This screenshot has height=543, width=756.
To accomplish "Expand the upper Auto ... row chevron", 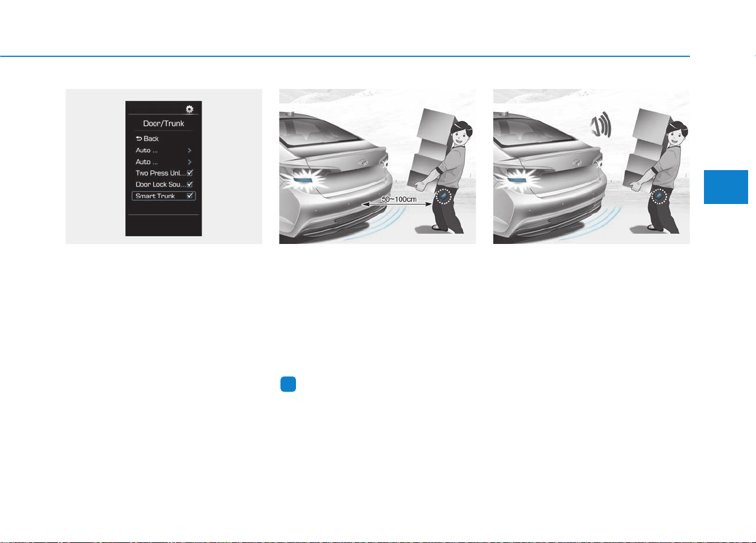I will [x=189, y=150].
